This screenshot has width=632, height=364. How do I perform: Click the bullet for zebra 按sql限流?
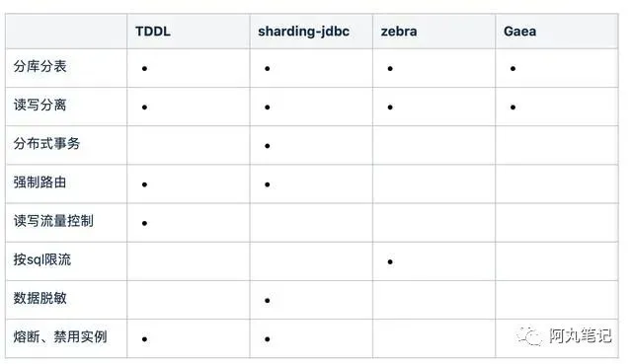(390, 262)
